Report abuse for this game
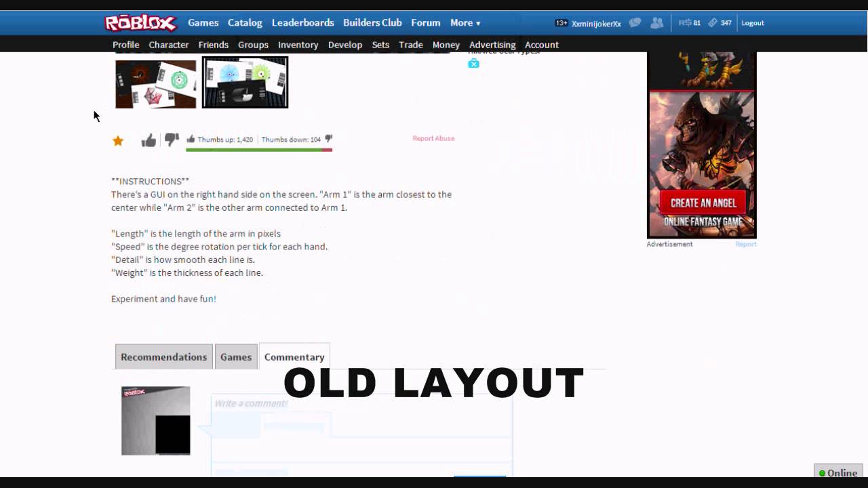868x488 pixels. [433, 138]
